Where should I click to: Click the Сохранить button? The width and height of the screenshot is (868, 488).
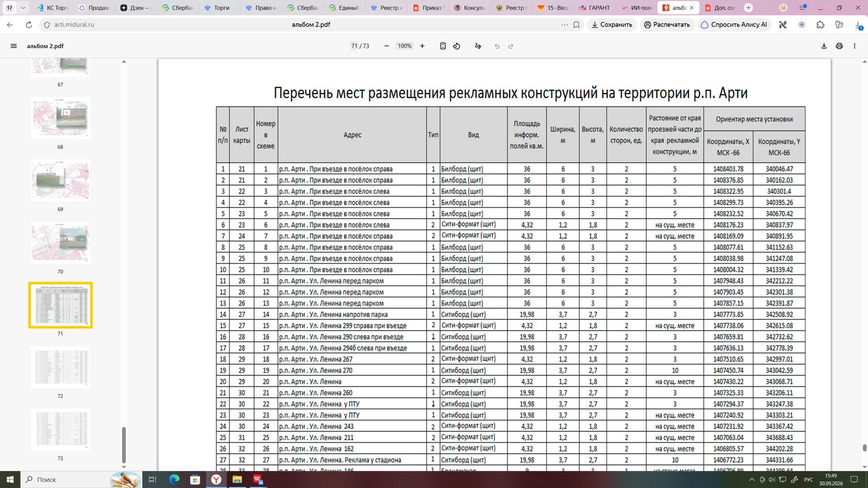[612, 25]
